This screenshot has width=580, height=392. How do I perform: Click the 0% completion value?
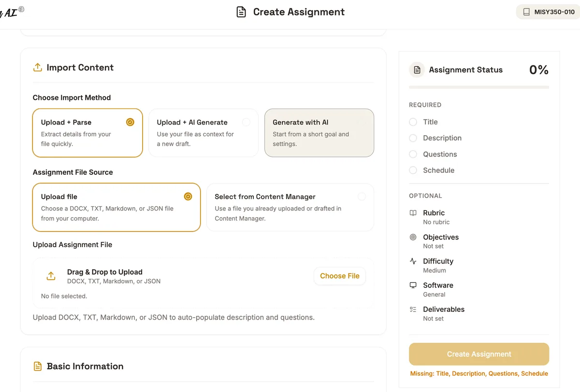tap(539, 70)
